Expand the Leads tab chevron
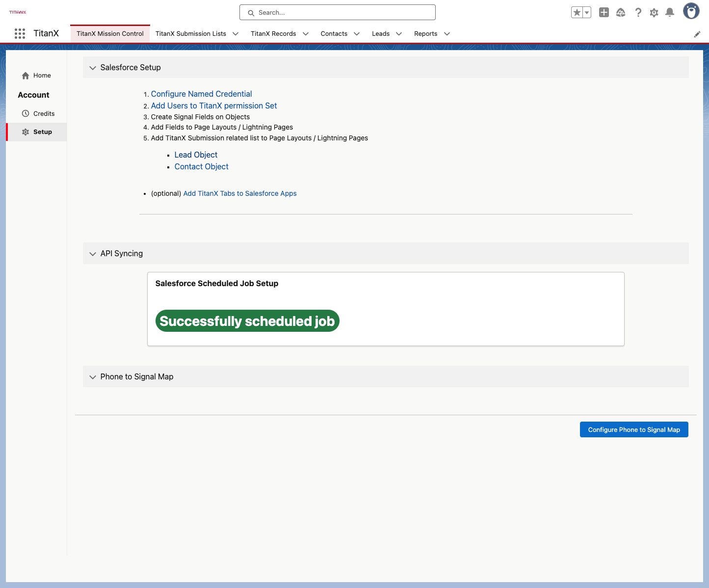The width and height of the screenshot is (709, 588). 399,34
